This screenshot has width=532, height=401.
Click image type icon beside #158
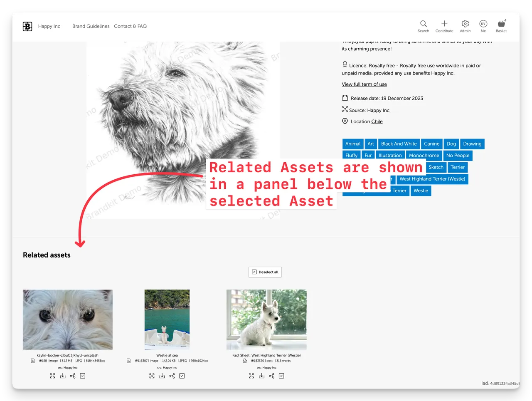click(33, 361)
